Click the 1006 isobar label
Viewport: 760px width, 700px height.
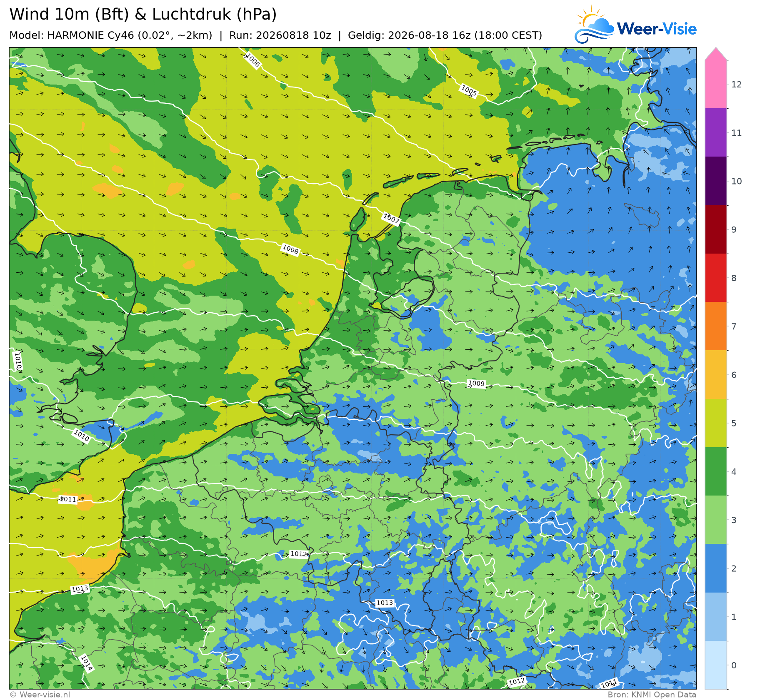click(252, 60)
